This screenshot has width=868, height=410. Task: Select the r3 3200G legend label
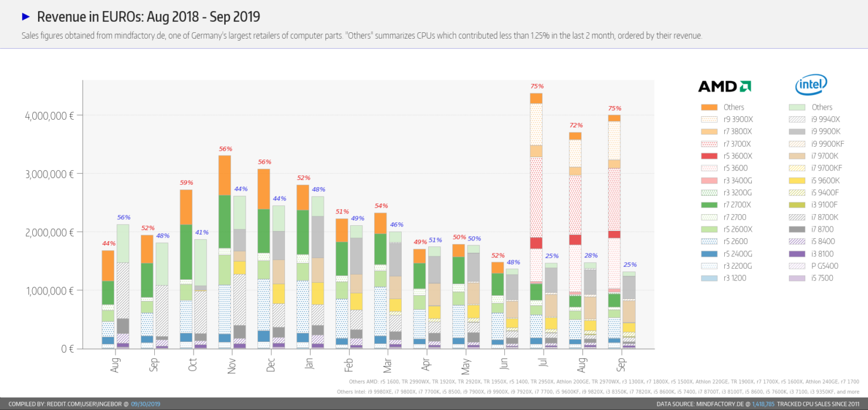738,193
